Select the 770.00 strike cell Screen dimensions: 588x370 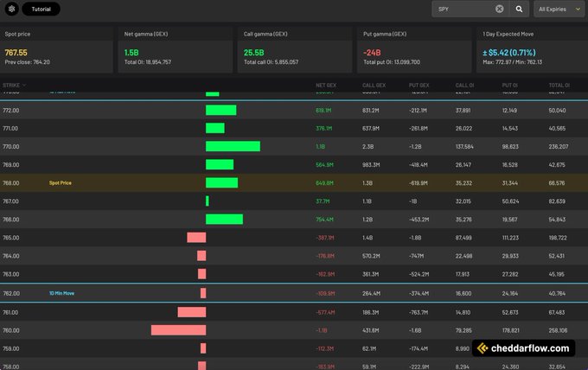click(11, 147)
